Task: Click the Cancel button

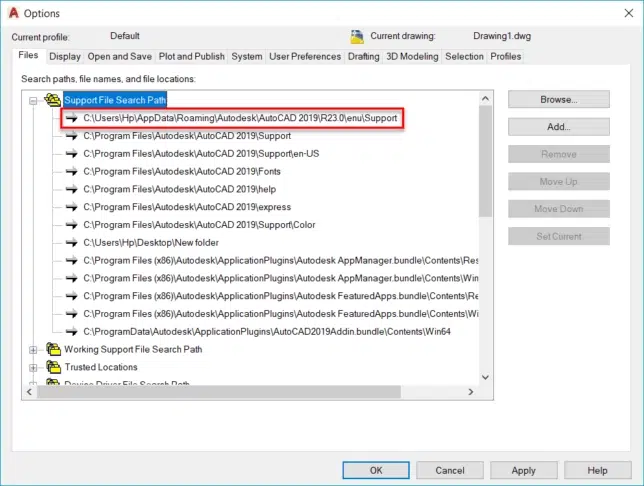Action: (450, 470)
